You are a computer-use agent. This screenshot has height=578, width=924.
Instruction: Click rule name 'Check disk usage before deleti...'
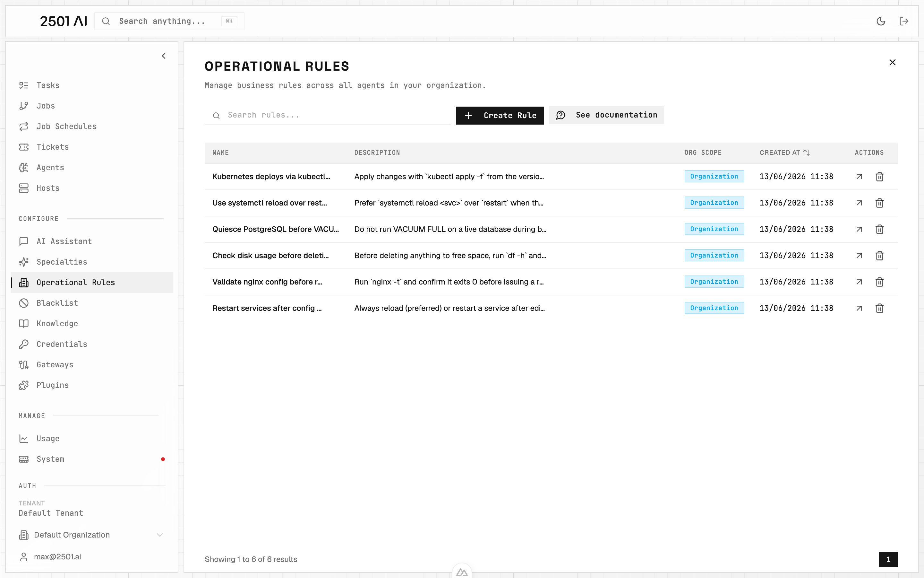pyautogui.click(x=270, y=256)
